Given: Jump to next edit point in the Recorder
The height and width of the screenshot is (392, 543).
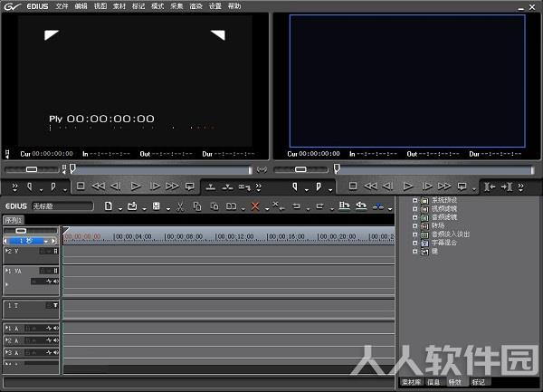Looking at the screenshot, I should coord(507,187).
